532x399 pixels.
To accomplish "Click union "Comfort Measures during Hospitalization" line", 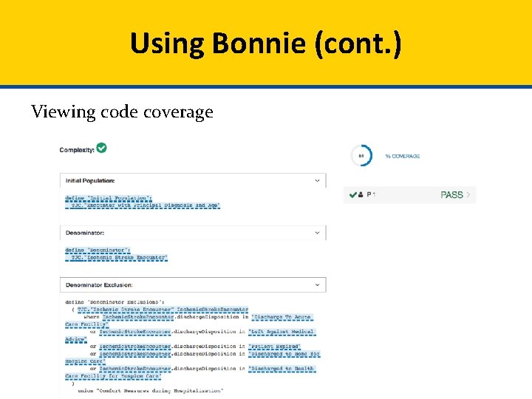I will [x=151, y=391].
